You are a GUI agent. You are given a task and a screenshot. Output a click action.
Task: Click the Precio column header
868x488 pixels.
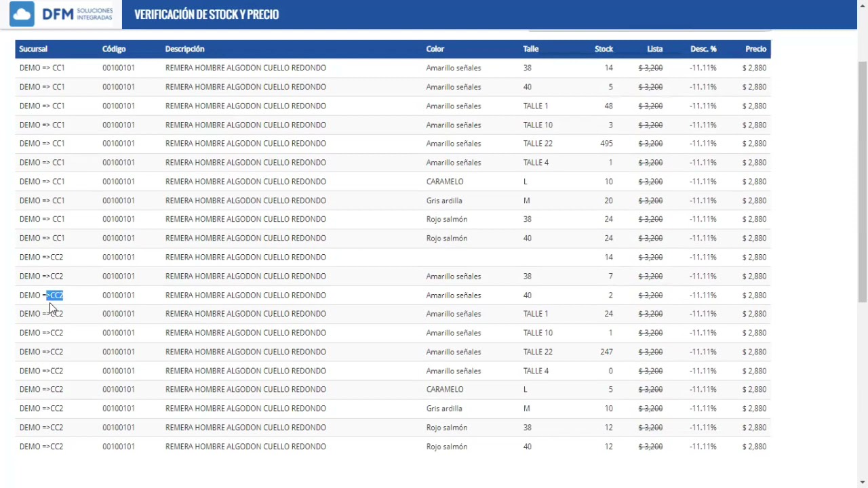click(x=756, y=49)
